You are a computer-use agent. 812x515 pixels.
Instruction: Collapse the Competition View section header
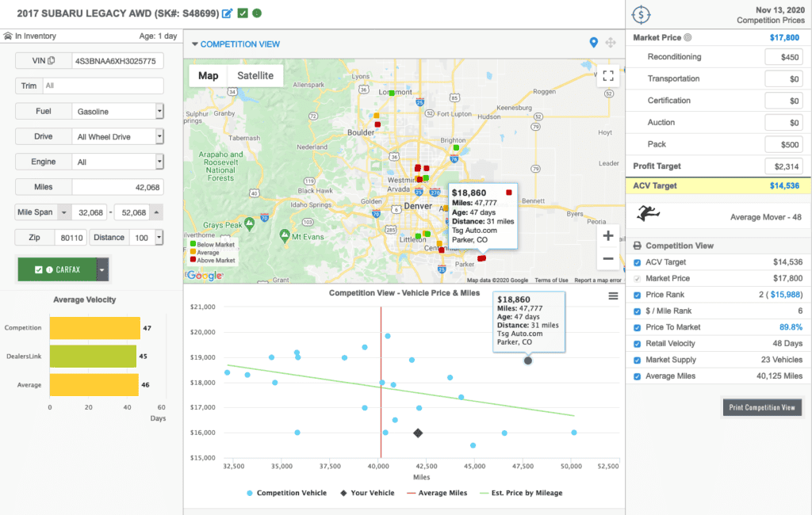click(x=236, y=44)
